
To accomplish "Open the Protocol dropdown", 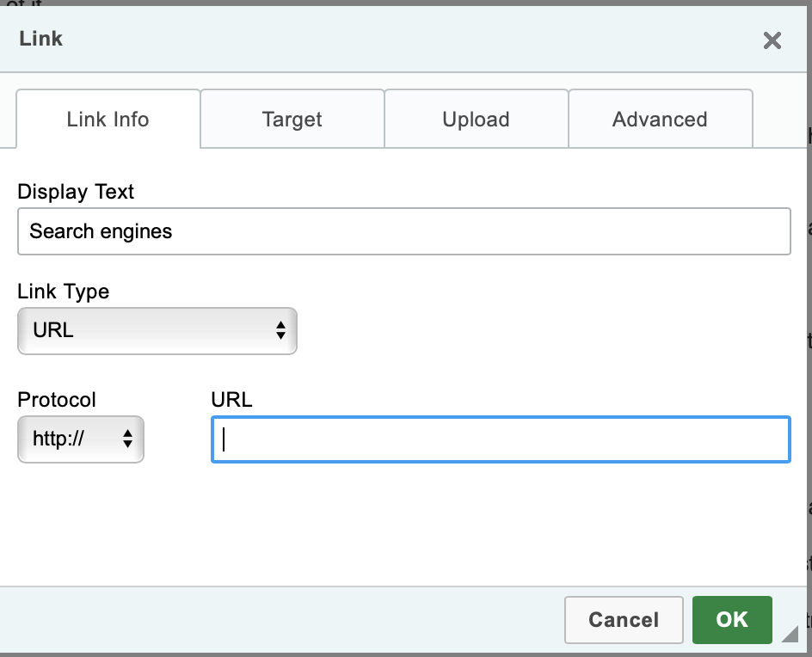I will click(x=80, y=439).
